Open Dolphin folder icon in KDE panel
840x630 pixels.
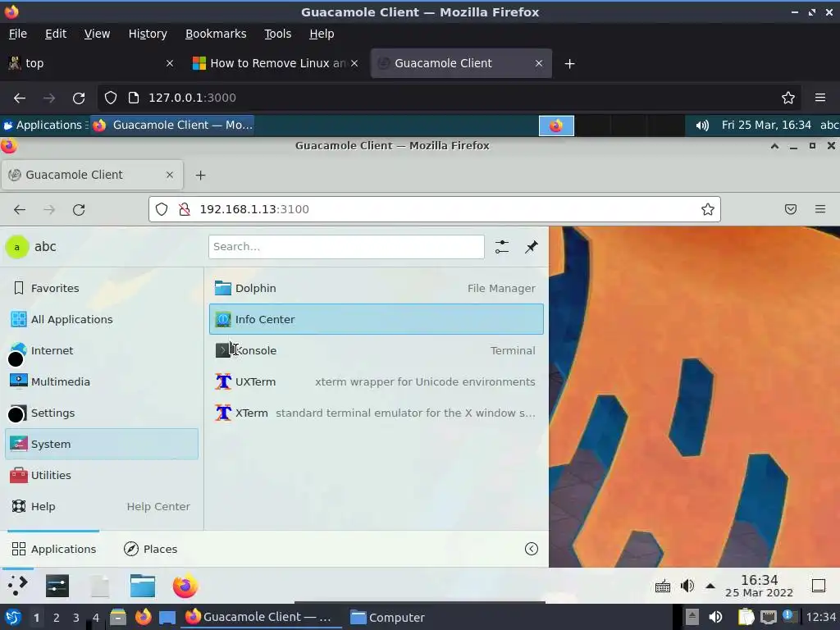[143, 586]
